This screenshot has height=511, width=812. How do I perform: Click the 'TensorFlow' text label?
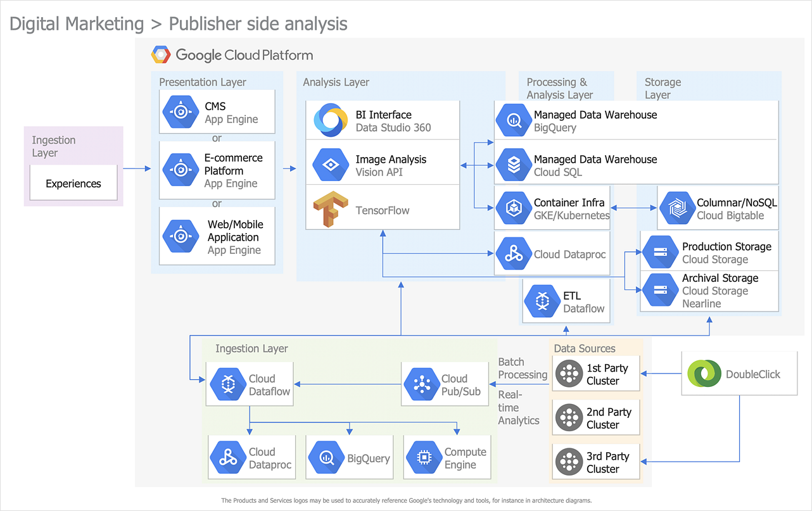[x=383, y=210]
